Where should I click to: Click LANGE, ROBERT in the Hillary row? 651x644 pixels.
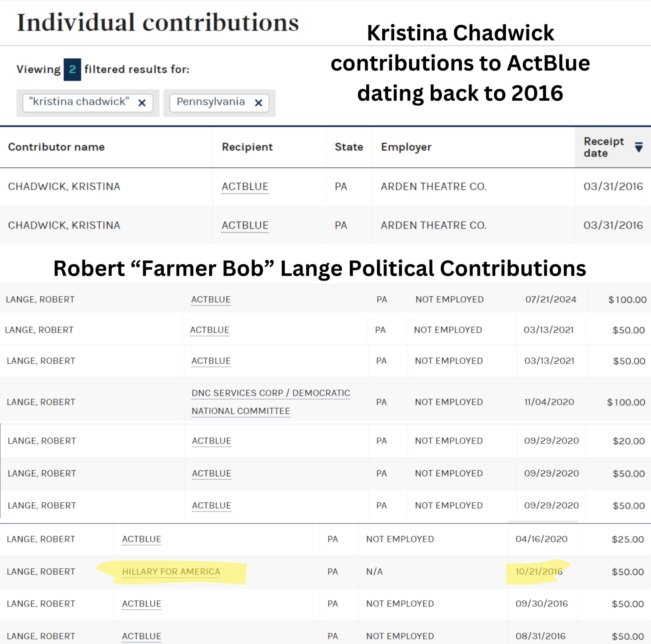[41, 572]
